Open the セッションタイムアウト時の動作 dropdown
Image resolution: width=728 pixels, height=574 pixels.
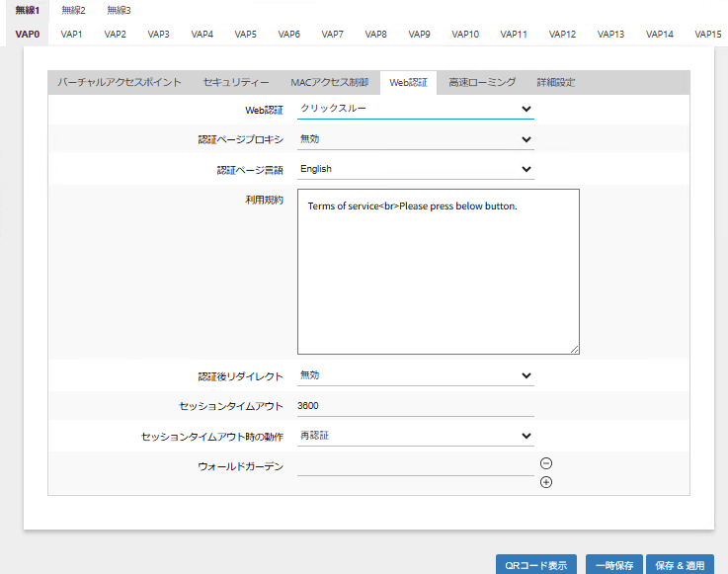coord(415,436)
